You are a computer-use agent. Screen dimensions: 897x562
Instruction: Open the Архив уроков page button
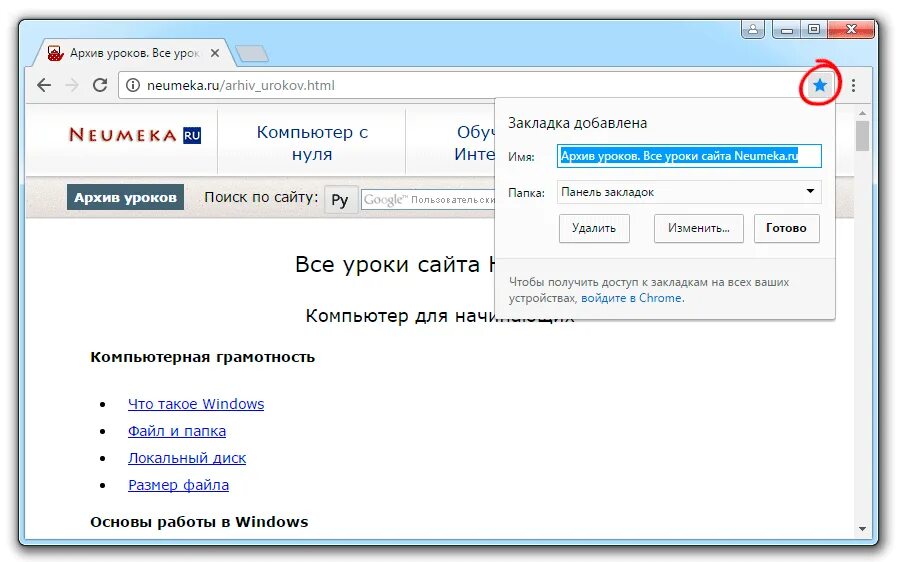(125, 197)
